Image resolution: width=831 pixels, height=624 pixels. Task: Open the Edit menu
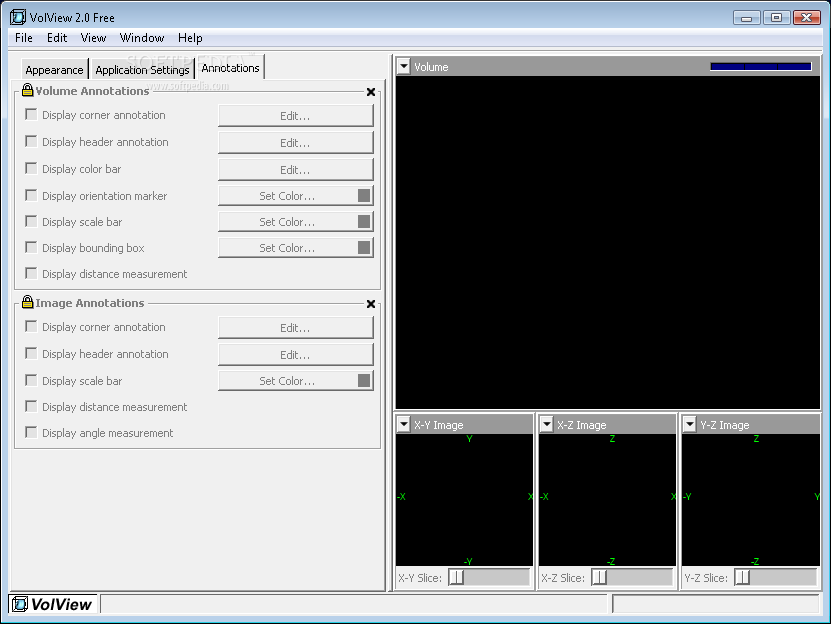(x=57, y=38)
